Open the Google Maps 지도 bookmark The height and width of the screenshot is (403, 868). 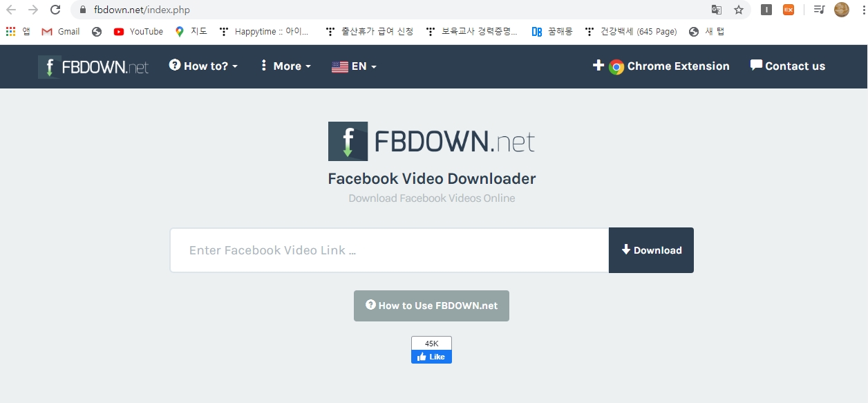pyautogui.click(x=191, y=31)
